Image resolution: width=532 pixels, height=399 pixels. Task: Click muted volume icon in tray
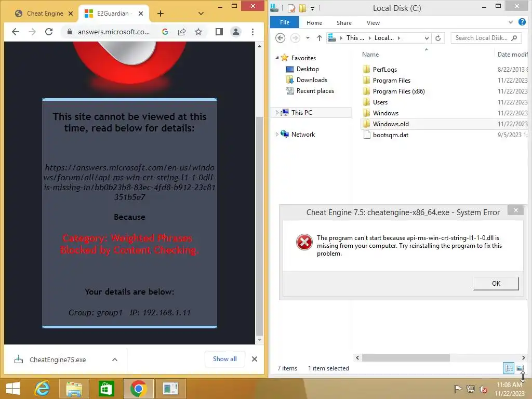tap(483, 389)
